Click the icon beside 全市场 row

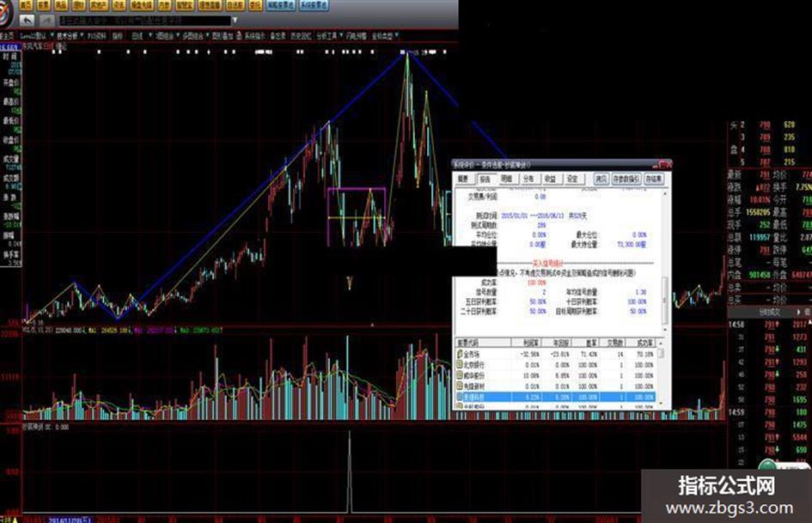[x=460, y=354]
